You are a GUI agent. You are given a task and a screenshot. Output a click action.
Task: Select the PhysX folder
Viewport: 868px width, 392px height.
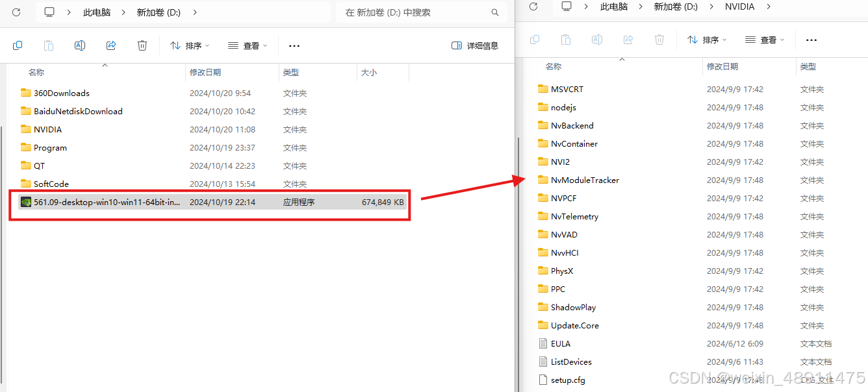coord(562,271)
